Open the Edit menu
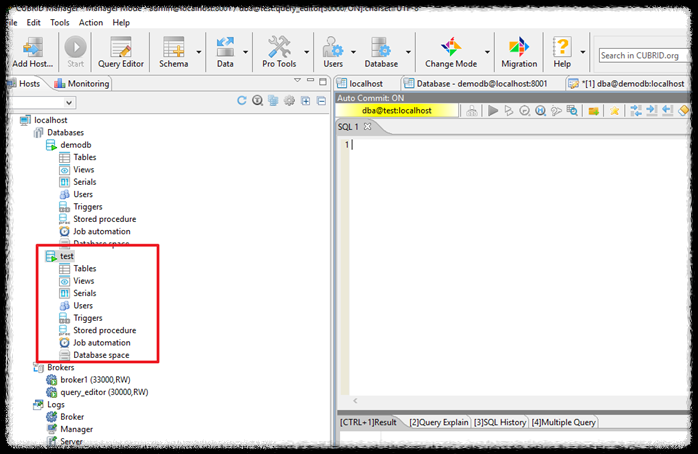Viewport: 698px width, 454px height. click(33, 23)
